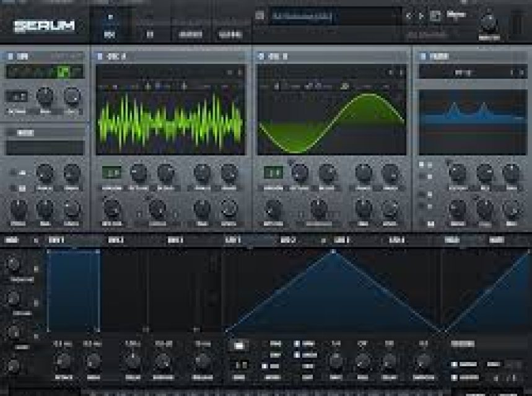Open the NOISE sample selector display
532x396 pixels.
pos(45,147)
